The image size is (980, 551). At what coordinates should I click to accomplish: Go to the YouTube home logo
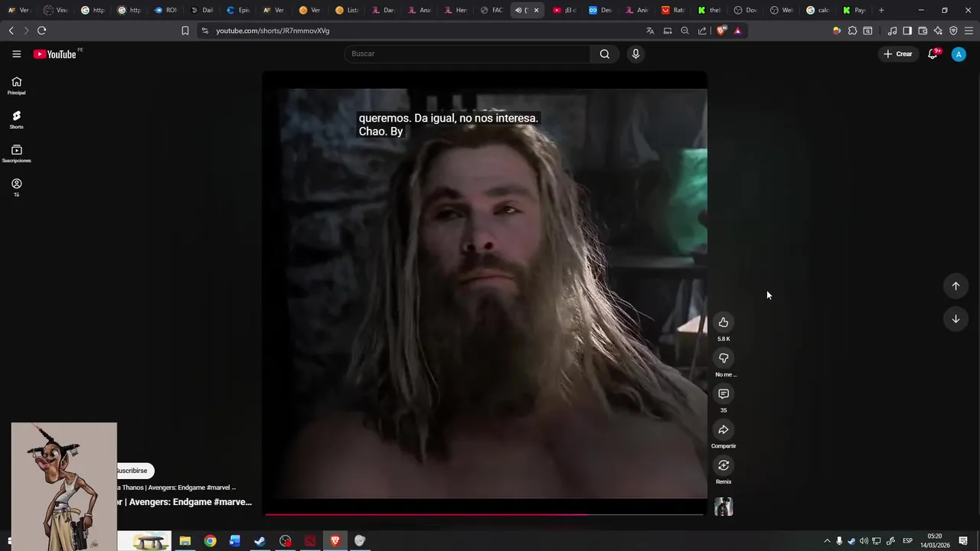click(x=54, y=54)
